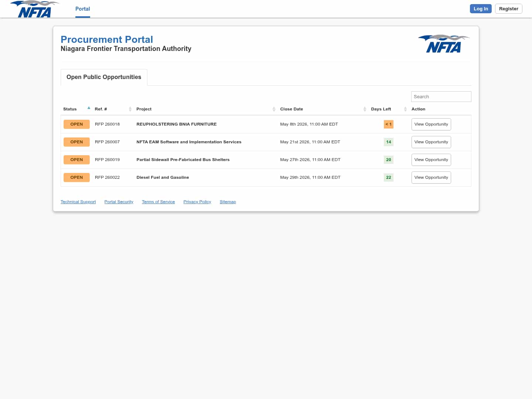
Task: Click the OPEN status badge for RFP 260022
Action: [76, 178]
